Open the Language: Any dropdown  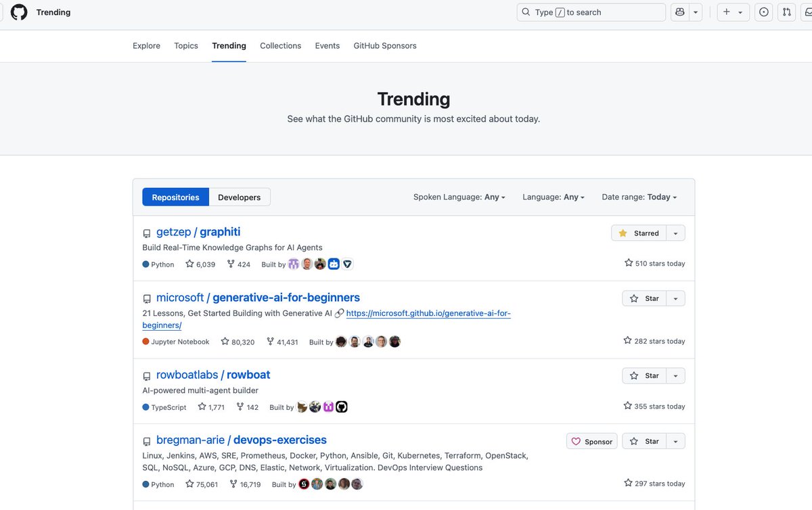point(554,198)
